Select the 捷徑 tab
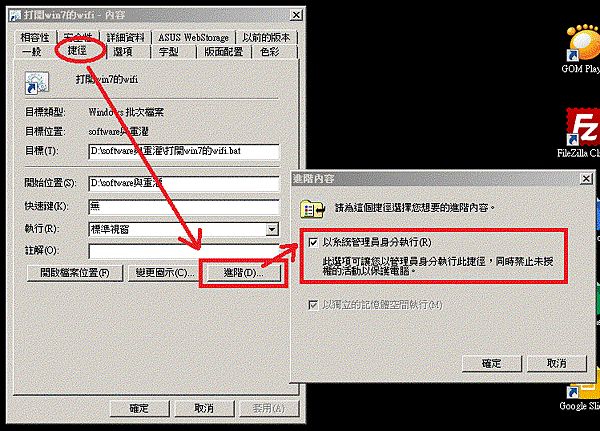The height and width of the screenshot is (431, 600). [x=77, y=51]
